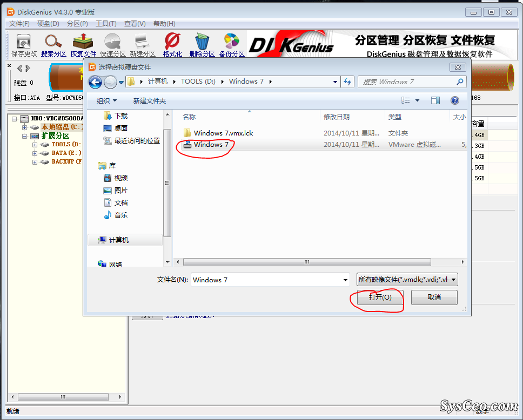Viewport: 523px width, 420px height.
Task: Open Search Partitions (搜索分区) tool
Action: pos(53,45)
